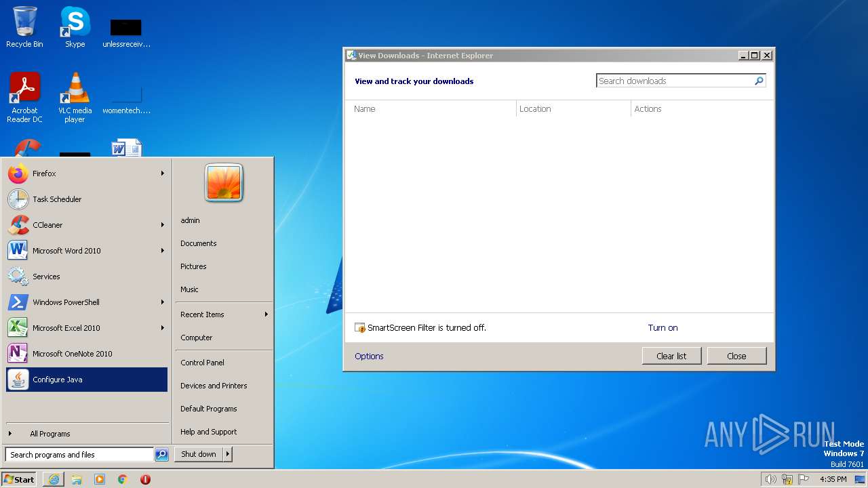Click the CCleaner icon in Start menu

click(x=18, y=225)
